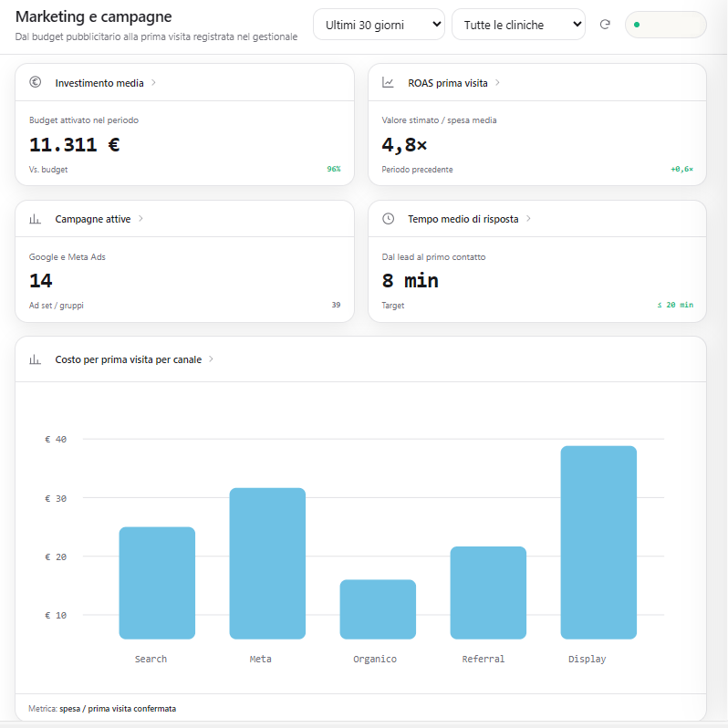
Task: Click the ≤ 20 min target value
Action: pyautogui.click(x=675, y=305)
